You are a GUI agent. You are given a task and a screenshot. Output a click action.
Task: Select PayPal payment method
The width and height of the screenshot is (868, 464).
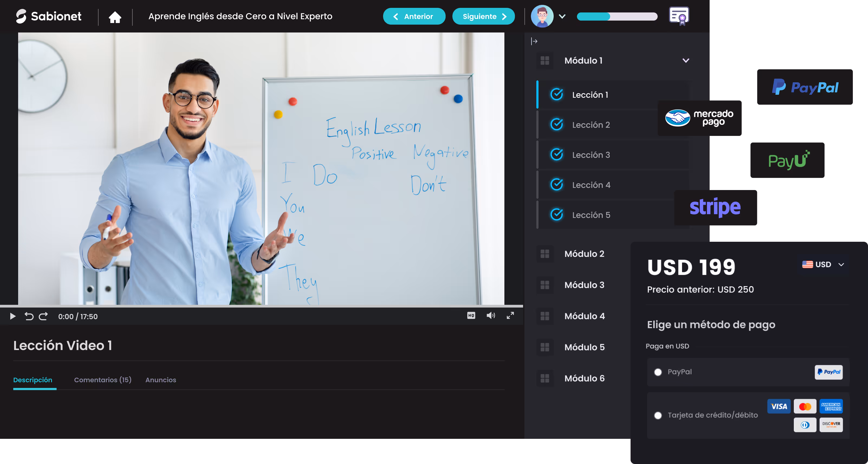658,372
